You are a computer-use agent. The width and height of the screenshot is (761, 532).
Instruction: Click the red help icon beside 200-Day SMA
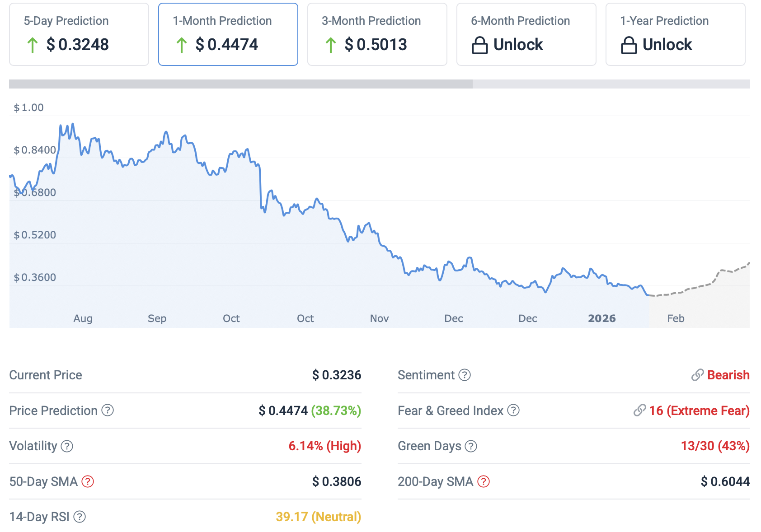pyautogui.click(x=484, y=481)
